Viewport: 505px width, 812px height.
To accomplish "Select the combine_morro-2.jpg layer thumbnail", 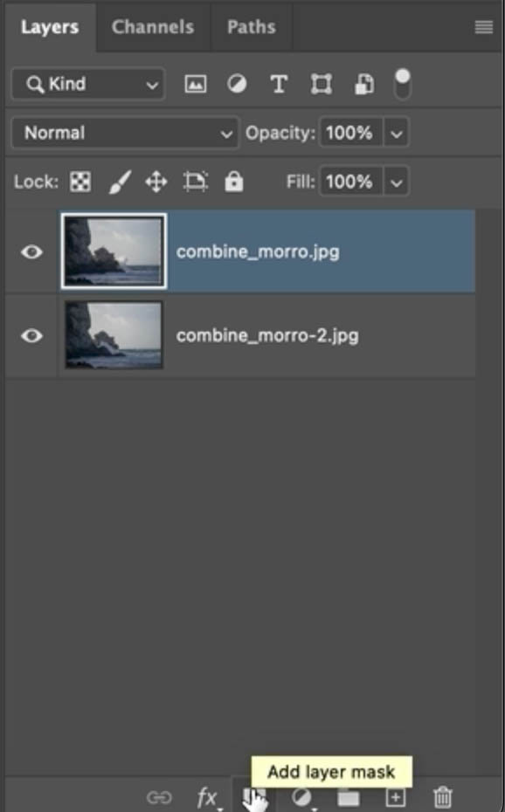I will coord(114,335).
